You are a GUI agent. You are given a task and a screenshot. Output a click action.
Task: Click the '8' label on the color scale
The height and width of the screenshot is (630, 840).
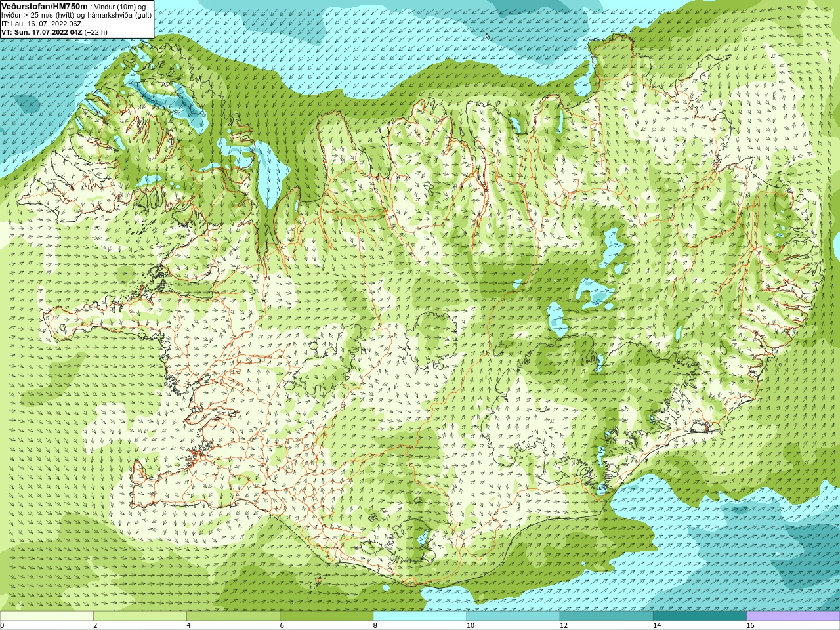(375, 625)
